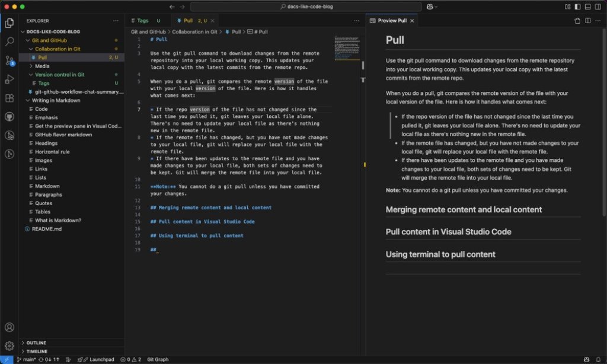This screenshot has width=607, height=364.
Task: Open the Search view in activity bar
Action: tap(9, 41)
